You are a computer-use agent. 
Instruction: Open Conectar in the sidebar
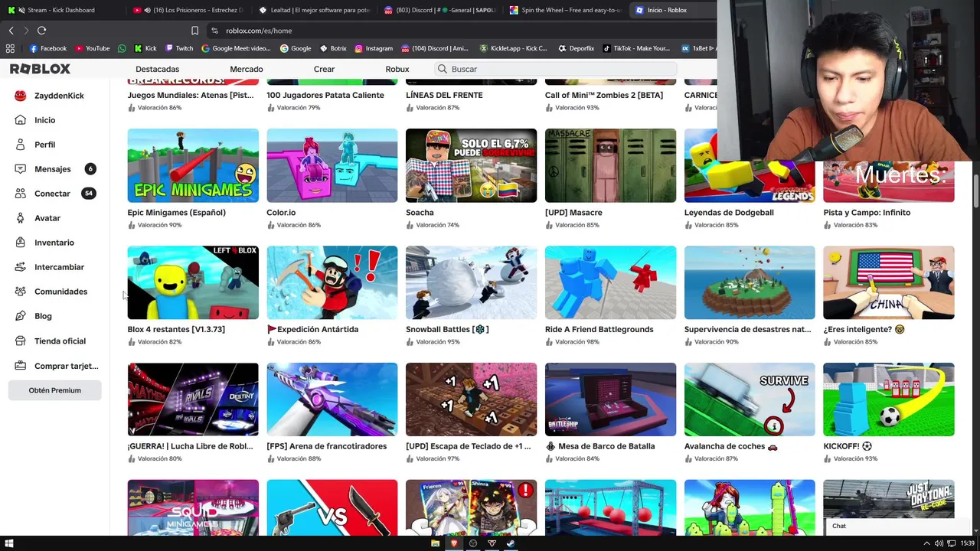click(x=52, y=194)
